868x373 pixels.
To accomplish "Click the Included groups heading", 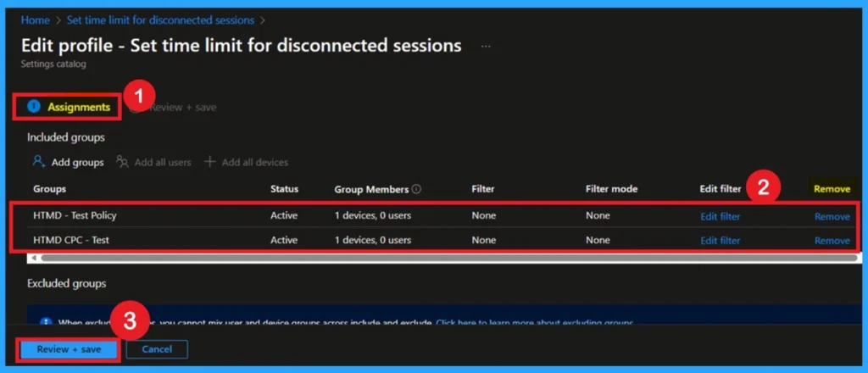I will [66, 137].
